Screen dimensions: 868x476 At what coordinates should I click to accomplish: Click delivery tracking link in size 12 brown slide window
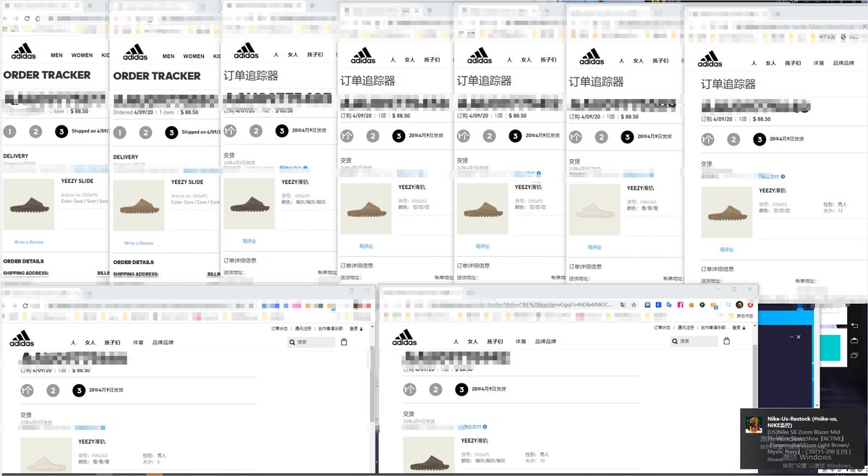pos(772,177)
